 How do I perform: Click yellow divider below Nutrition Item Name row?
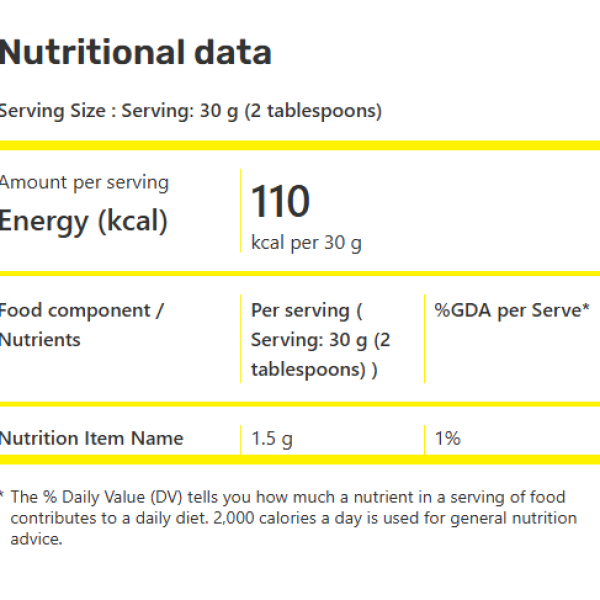click(300, 459)
